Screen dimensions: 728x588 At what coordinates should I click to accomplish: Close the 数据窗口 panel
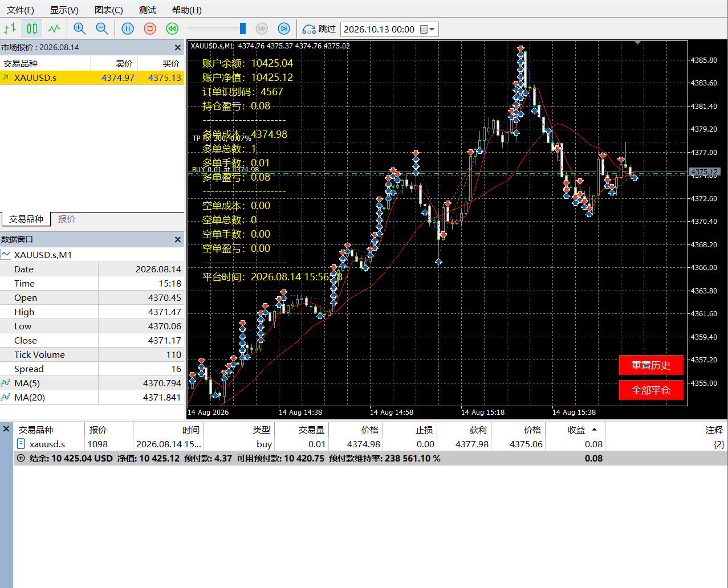[178, 240]
